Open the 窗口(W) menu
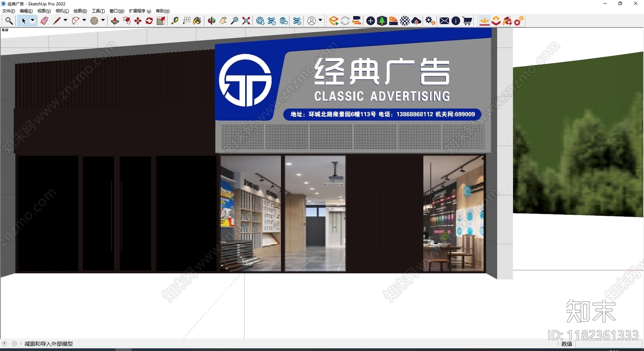Viewport: 644px width, 351px height. tap(117, 11)
